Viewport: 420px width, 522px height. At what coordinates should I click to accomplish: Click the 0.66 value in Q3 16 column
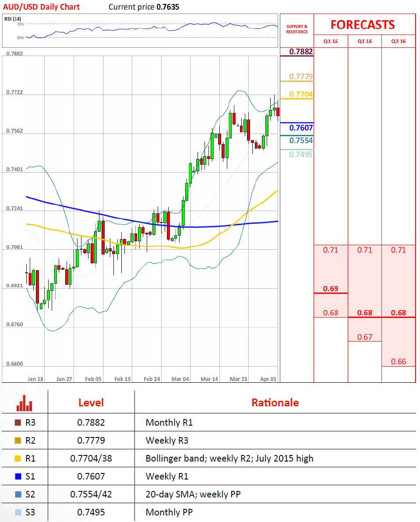tap(399, 362)
